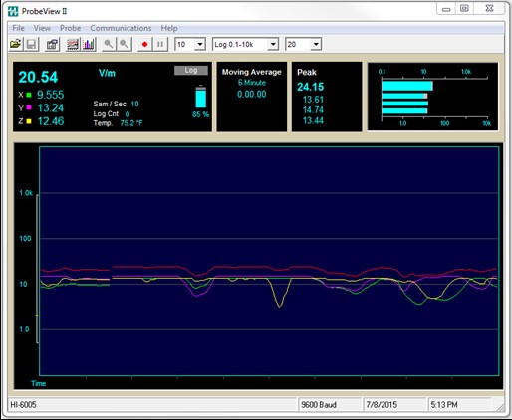The width and height of the screenshot is (512, 420).
Task: Click the floppy disk Save icon
Action: click(32, 44)
